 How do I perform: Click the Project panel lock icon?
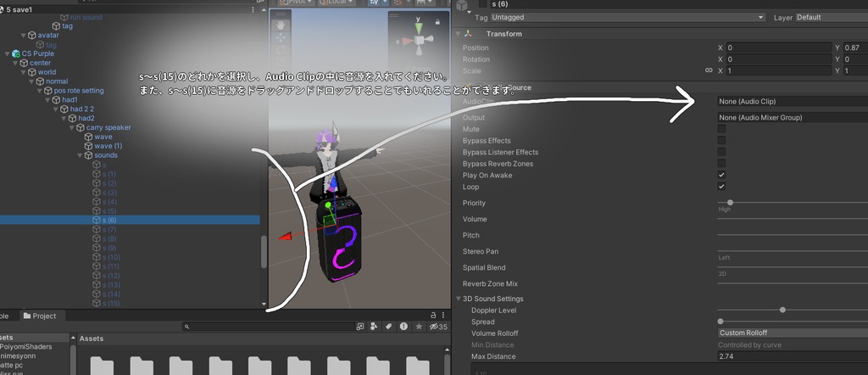(x=433, y=315)
